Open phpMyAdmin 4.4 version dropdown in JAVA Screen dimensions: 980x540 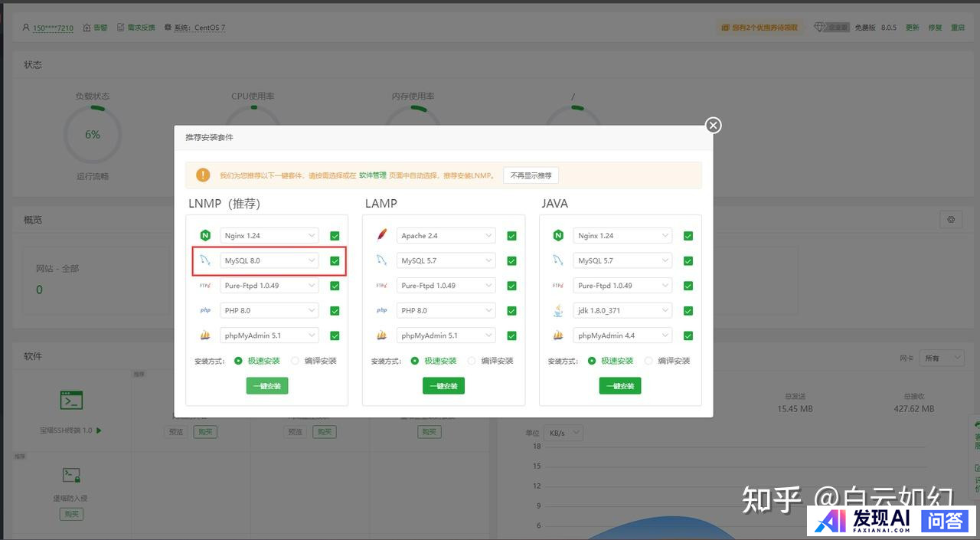(622, 335)
